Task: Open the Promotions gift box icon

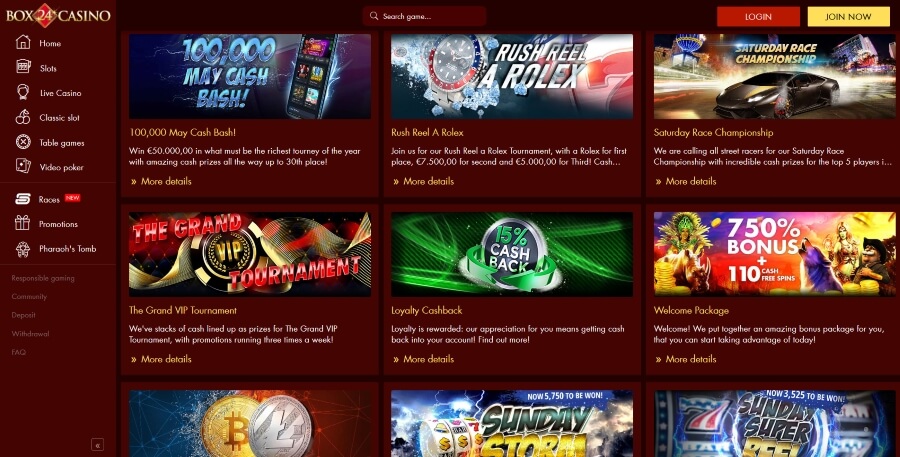Action: (22, 223)
